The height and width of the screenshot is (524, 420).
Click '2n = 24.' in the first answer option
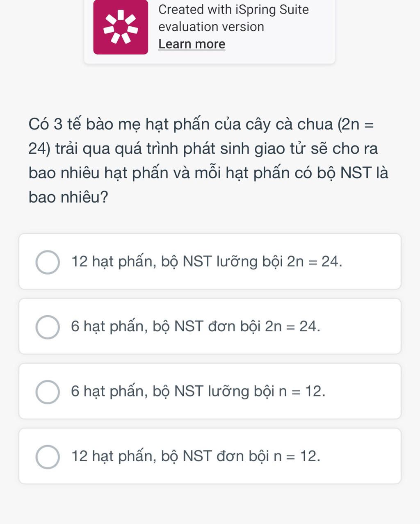[315, 261]
